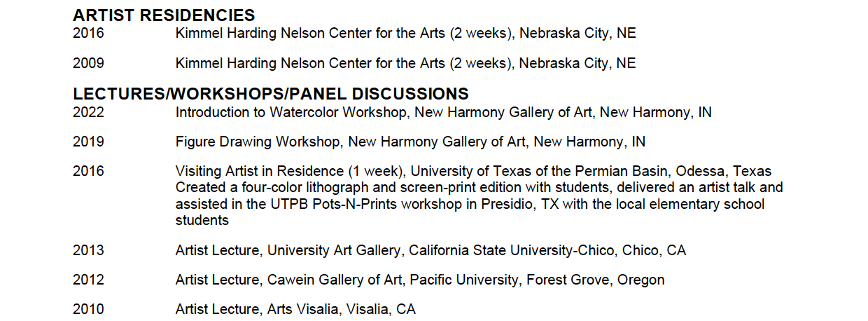Click the California State University-Chico lecture entry

[430, 250]
